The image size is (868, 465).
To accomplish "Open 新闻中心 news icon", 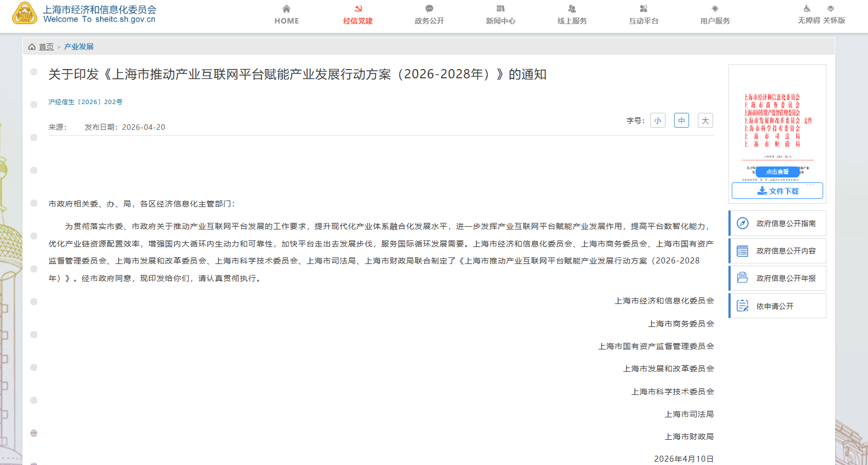I will pos(500,9).
